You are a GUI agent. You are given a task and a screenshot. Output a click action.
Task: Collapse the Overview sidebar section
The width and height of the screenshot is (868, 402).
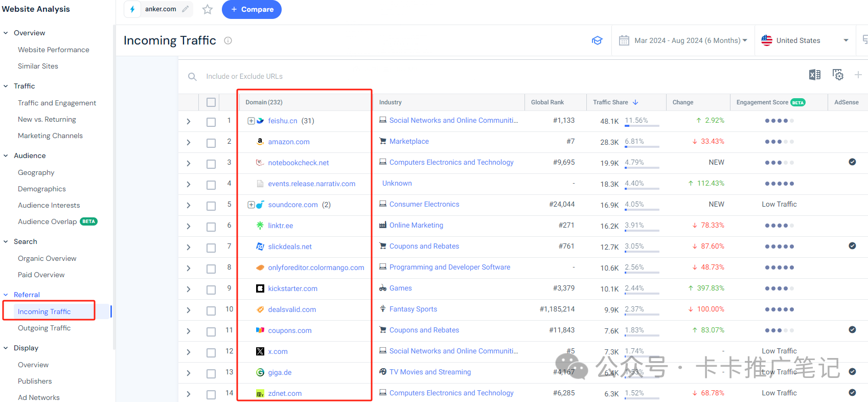tap(6, 33)
